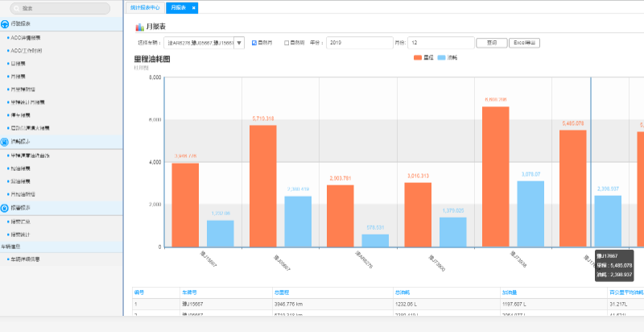Click the 月报表 bar chart icon
The image size is (644, 332).
point(139,27)
